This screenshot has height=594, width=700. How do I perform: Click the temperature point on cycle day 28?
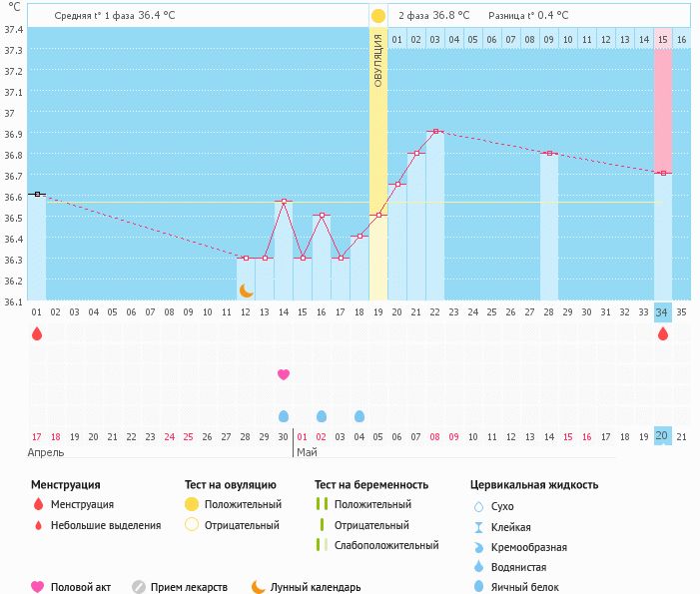click(x=548, y=153)
